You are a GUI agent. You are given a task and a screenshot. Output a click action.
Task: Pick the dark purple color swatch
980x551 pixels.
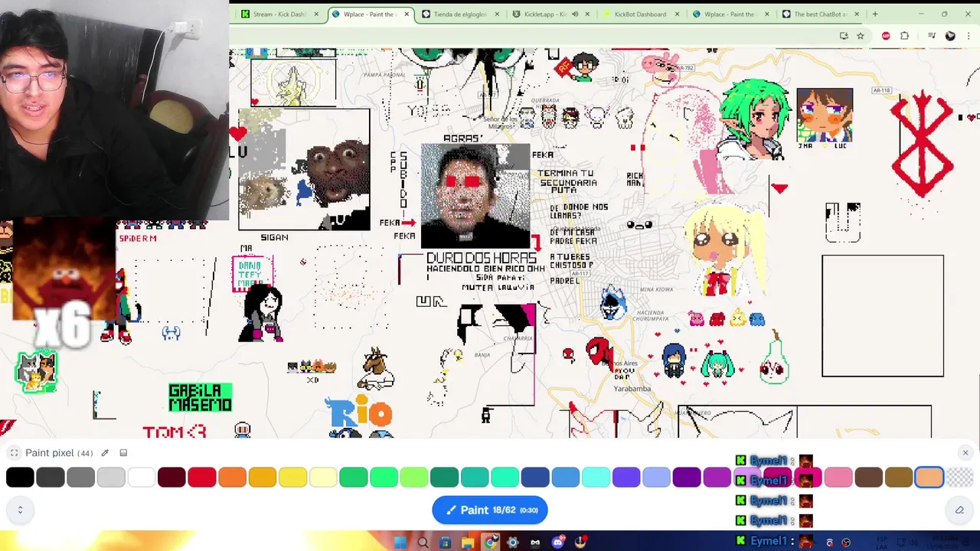tap(687, 478)
